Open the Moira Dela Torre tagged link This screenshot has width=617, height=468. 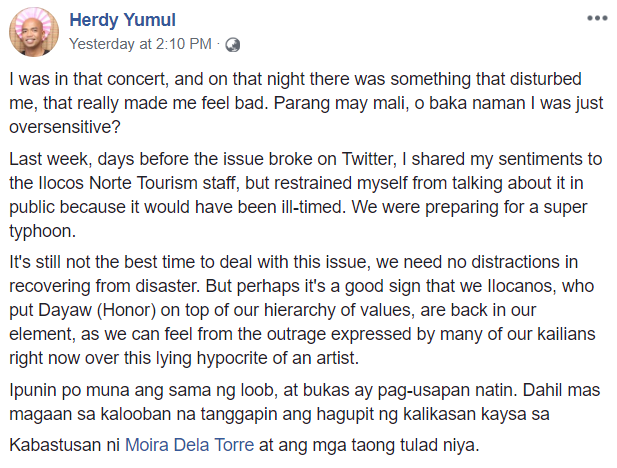[189, 445]
